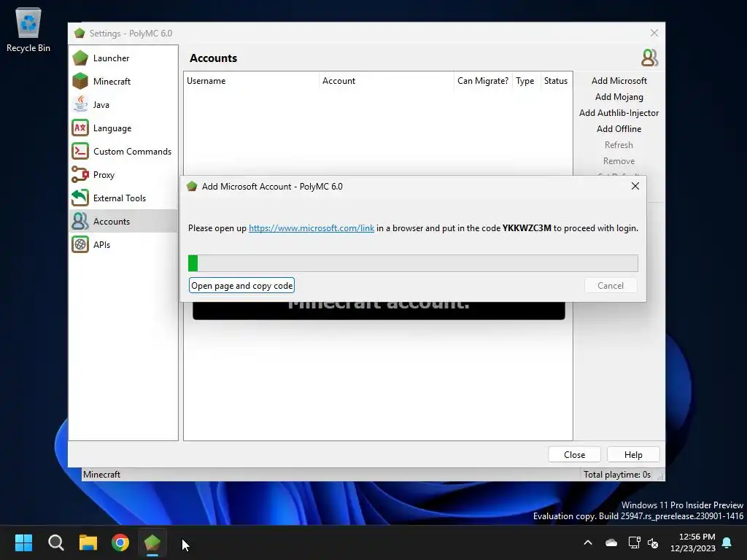Screen dimensions: 747x560
Task: Open the APIs settings icon
Action: pyautogui.click(x=80, y=244)
